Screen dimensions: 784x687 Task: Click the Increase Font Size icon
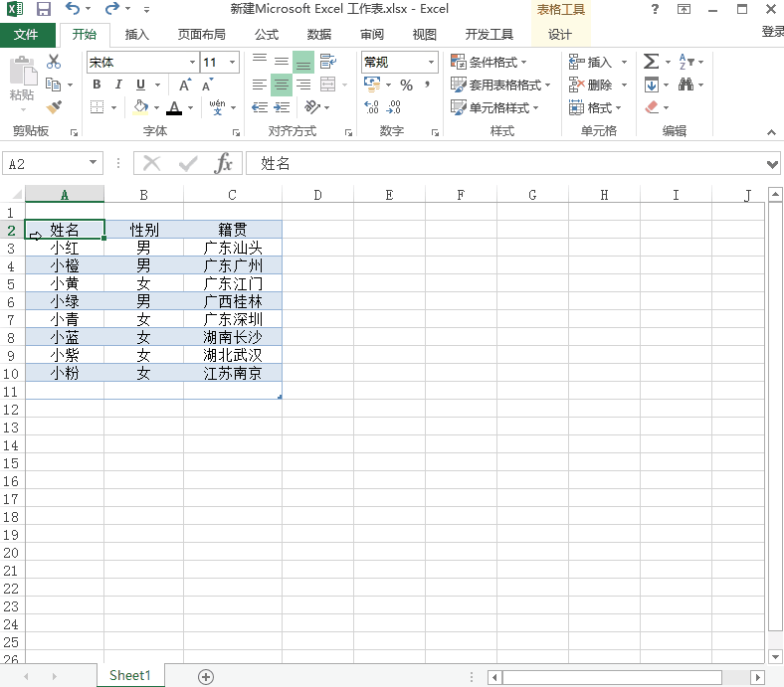[185, 85]
